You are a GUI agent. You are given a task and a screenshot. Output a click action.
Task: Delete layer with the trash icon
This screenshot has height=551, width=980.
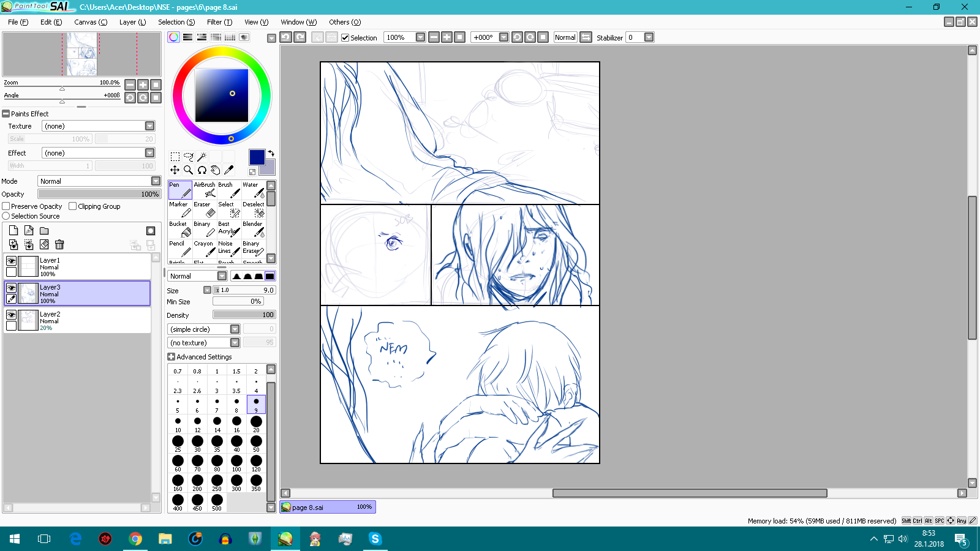tap(59, 245)
